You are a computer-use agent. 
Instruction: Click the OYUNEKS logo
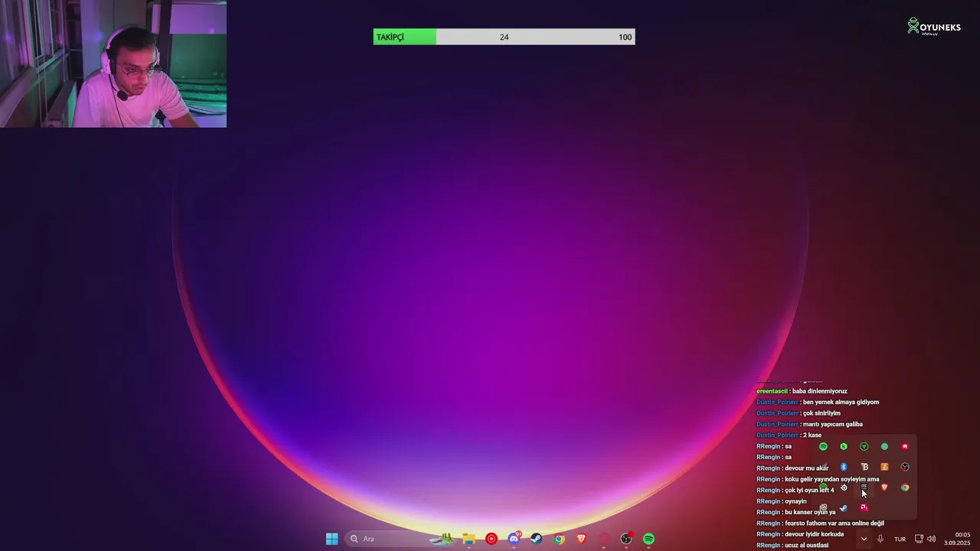tap(934, 27)
